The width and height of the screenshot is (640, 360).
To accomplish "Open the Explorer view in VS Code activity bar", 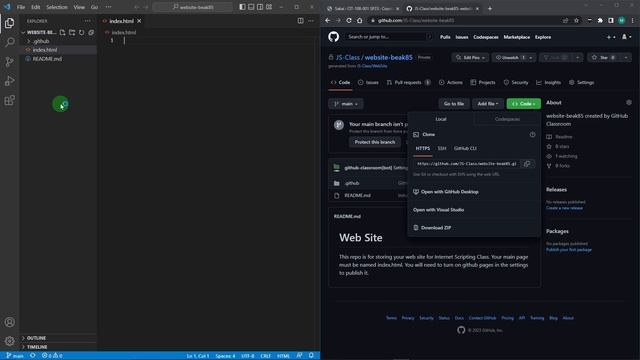I will coord(9,23).
